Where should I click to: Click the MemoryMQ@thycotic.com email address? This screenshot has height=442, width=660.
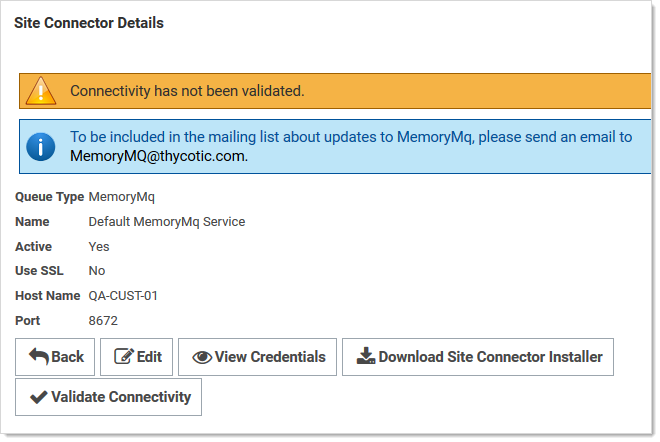pos(158,156)
